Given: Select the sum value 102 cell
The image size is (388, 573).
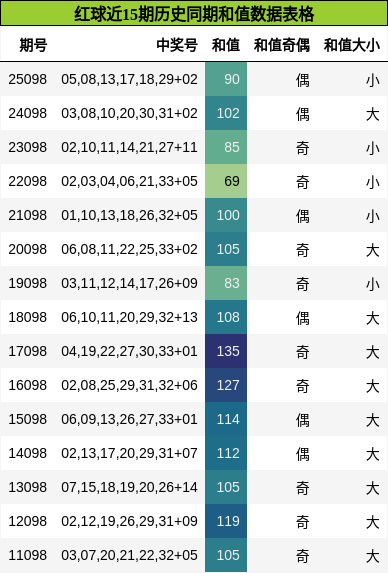Looking at the screenshot, I should coord(226,113).
